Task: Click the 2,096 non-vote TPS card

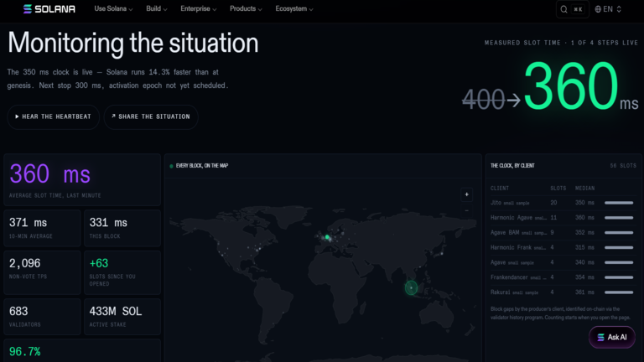Action: (42, 272)
